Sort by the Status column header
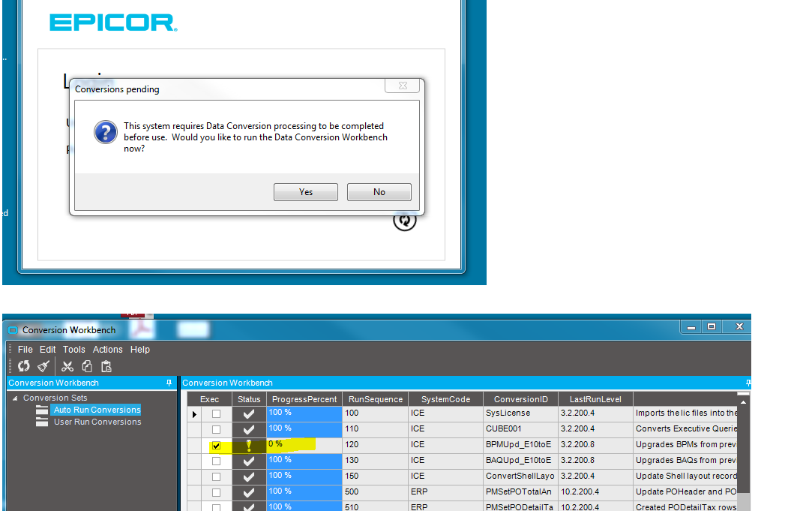The height and width of the screenshot is (511, 812). 249,399
